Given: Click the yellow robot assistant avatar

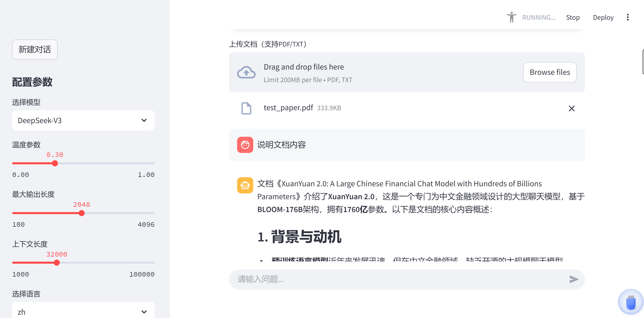Looking at the screenshot, I should coord(245,185).
